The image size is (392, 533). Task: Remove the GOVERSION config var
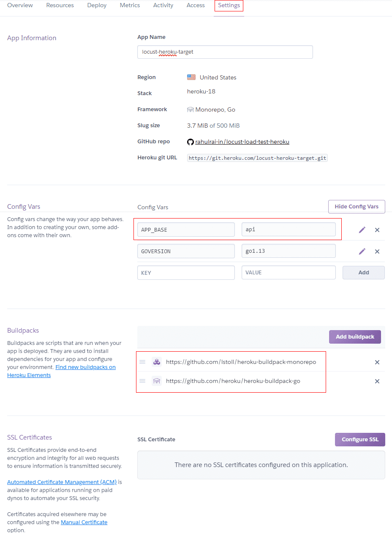point(377,251)
